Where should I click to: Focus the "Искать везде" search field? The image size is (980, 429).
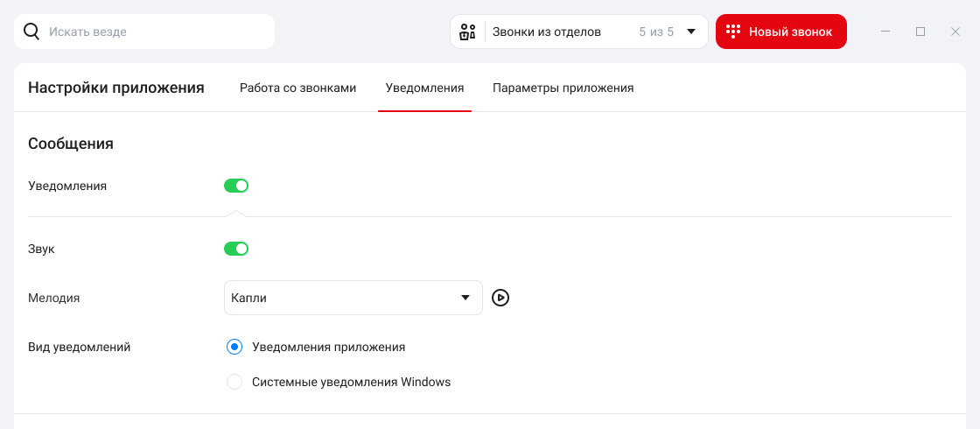click(144, 32)
